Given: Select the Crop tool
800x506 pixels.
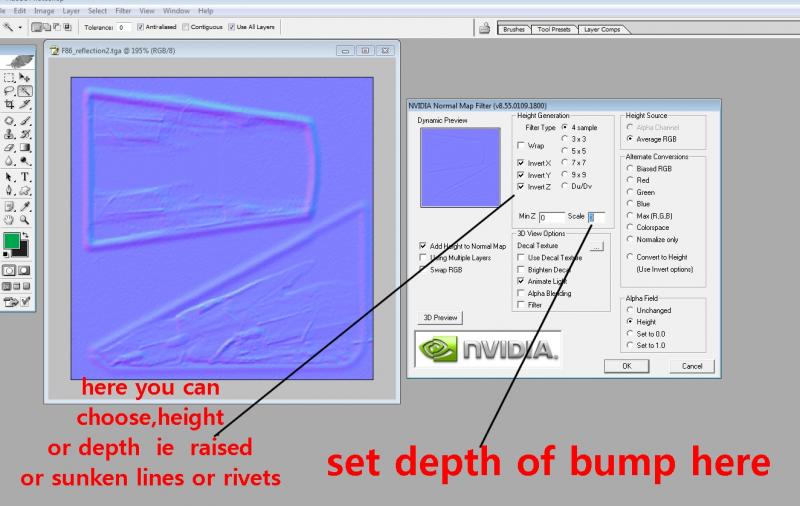Looking at the screenshot, I should point(9,105).
